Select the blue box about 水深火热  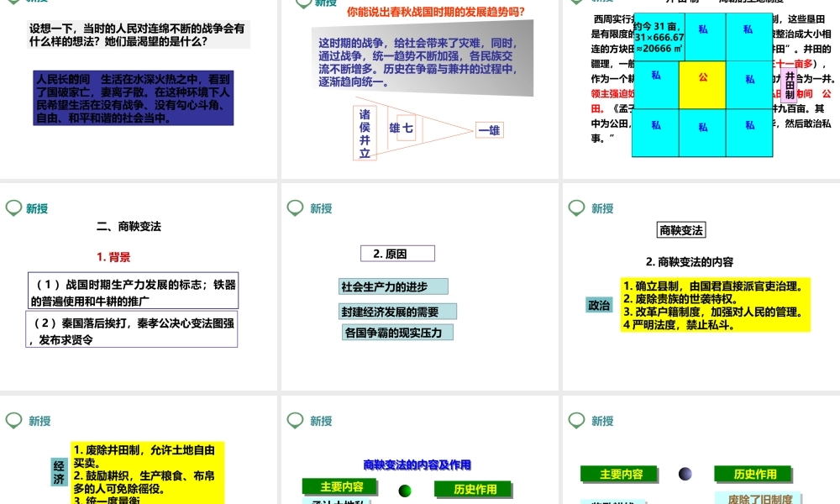tap(134, 98)
